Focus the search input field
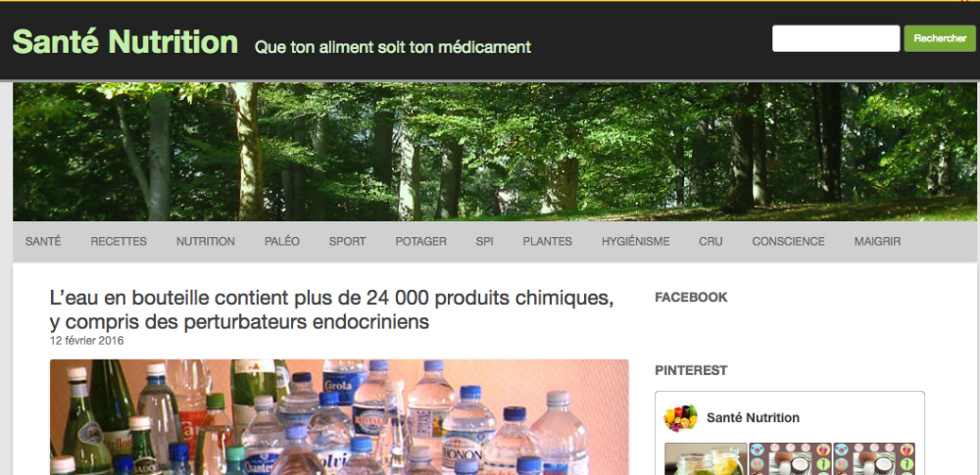 (836, 39)
